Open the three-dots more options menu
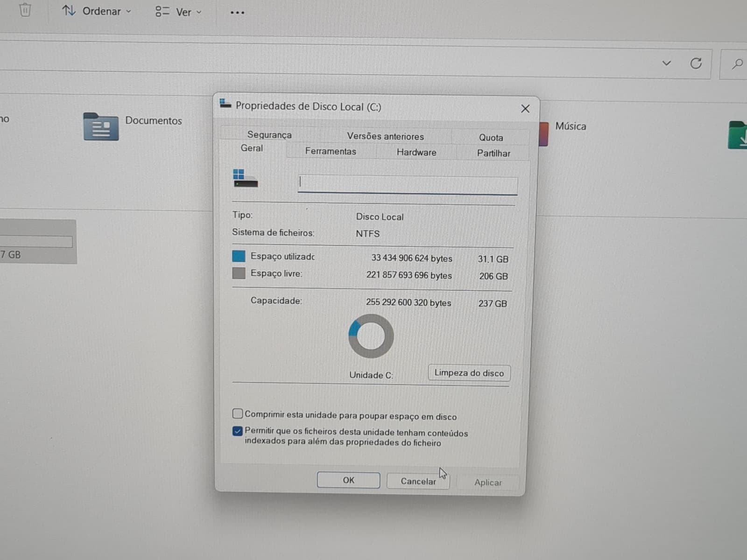Screen dimensions: 747x560 [237, 13]
